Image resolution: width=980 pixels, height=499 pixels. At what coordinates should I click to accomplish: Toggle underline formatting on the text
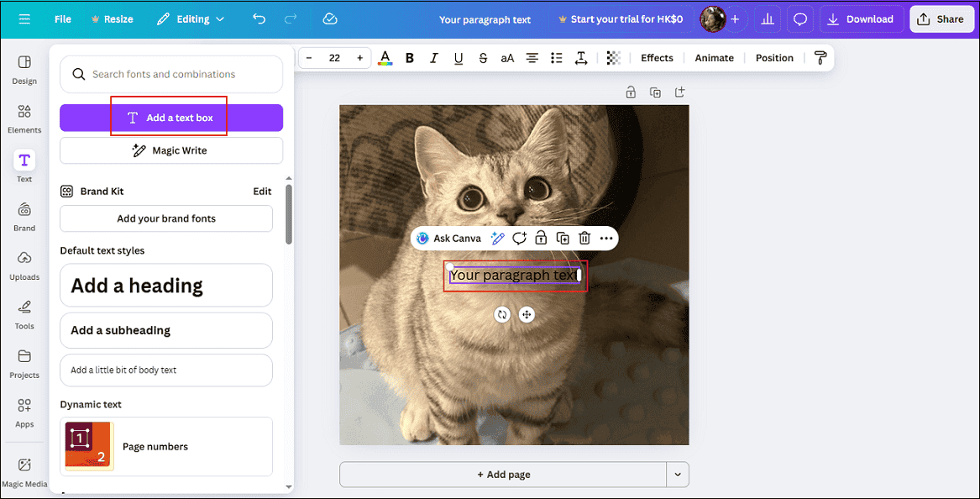[458, 57]
